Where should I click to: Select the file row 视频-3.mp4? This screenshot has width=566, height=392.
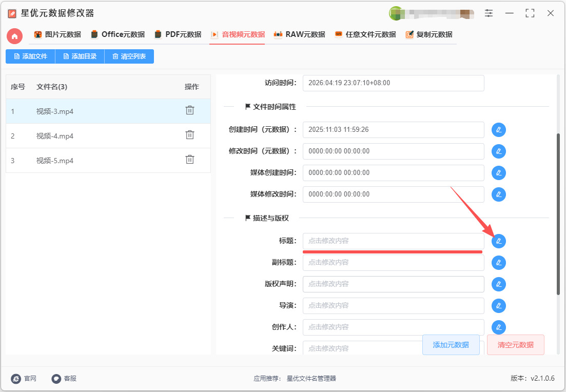click(108, 111)
